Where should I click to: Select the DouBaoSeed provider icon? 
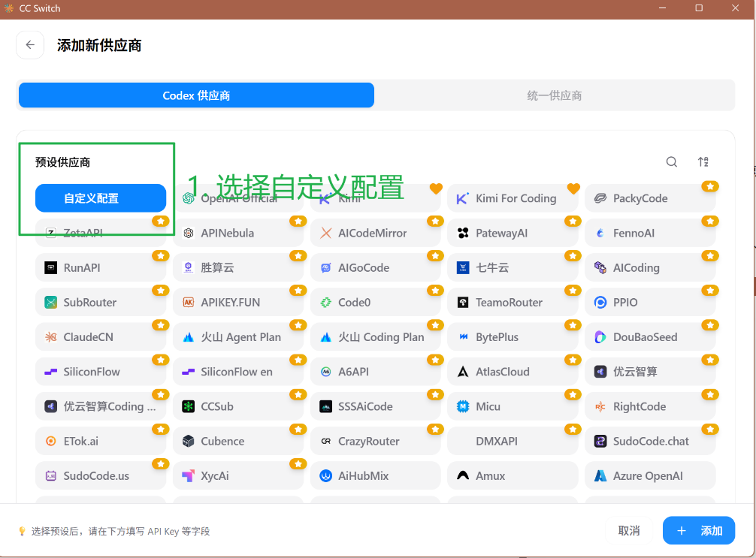click(x=600, y=337)
